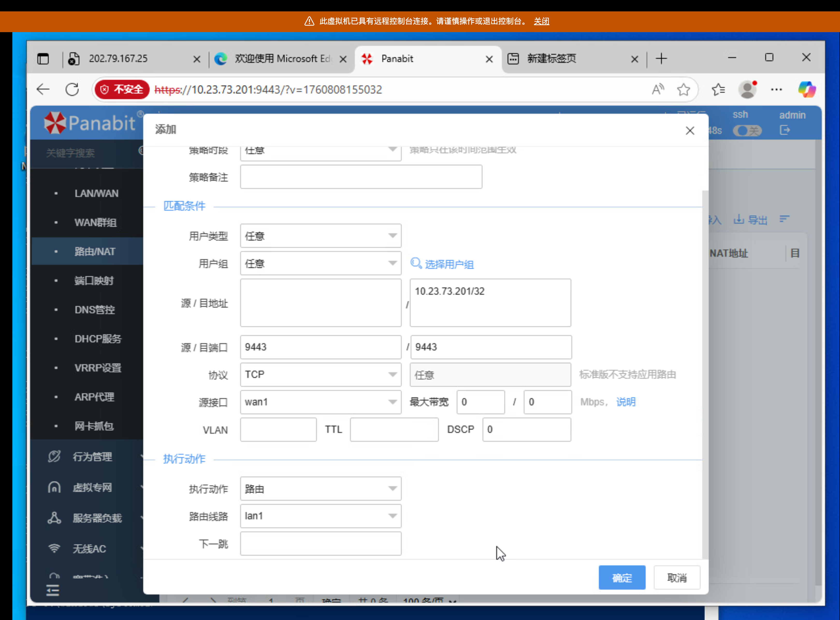Click the 下一跳 input field
840x620 pixels.
(x=320, y=543)
